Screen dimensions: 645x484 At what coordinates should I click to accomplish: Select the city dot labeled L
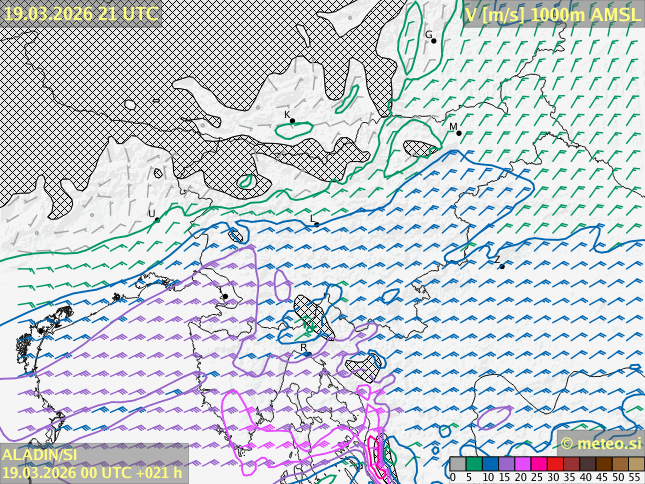[x=317, y=224]
